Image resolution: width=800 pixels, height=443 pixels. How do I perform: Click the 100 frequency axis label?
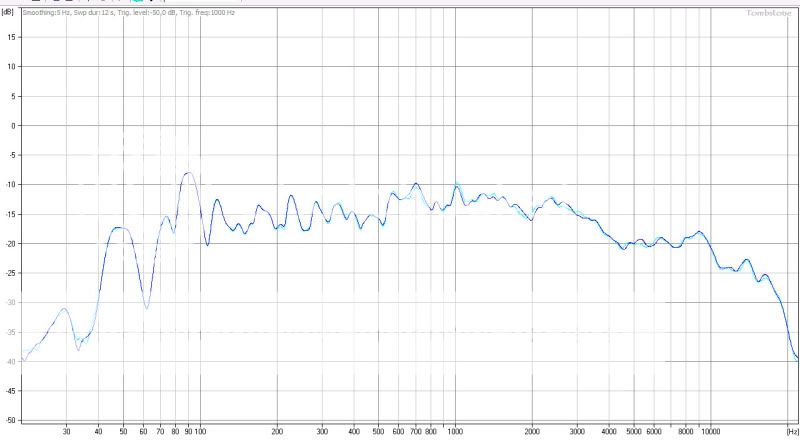coord(200,431)
